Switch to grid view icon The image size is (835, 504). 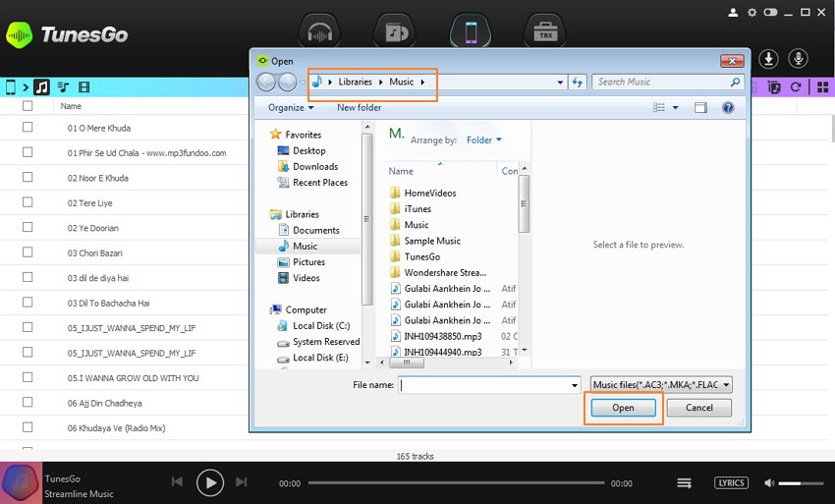pyautogui.click(x=823, y=86)
